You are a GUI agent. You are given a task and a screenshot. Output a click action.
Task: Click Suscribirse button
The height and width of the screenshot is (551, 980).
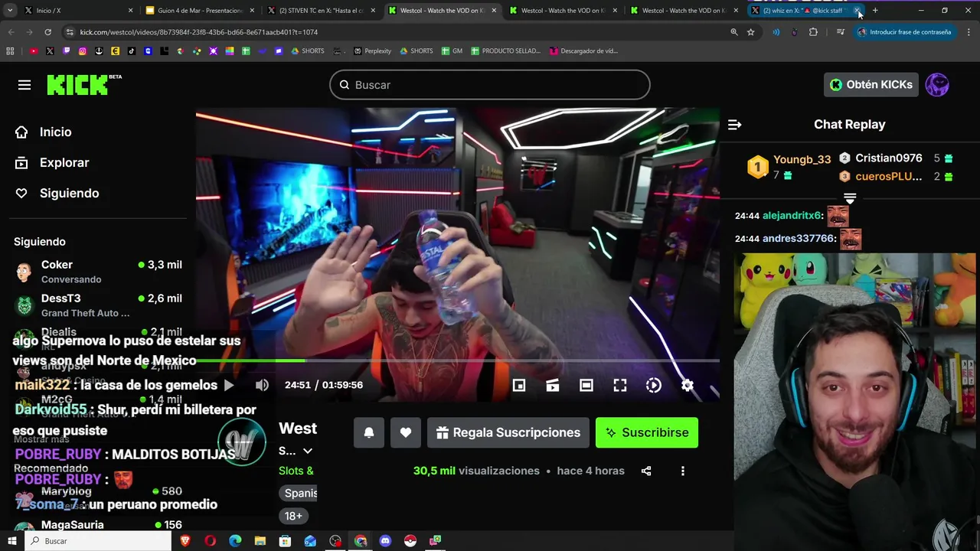pyautogui.click(x=647, y=432)
